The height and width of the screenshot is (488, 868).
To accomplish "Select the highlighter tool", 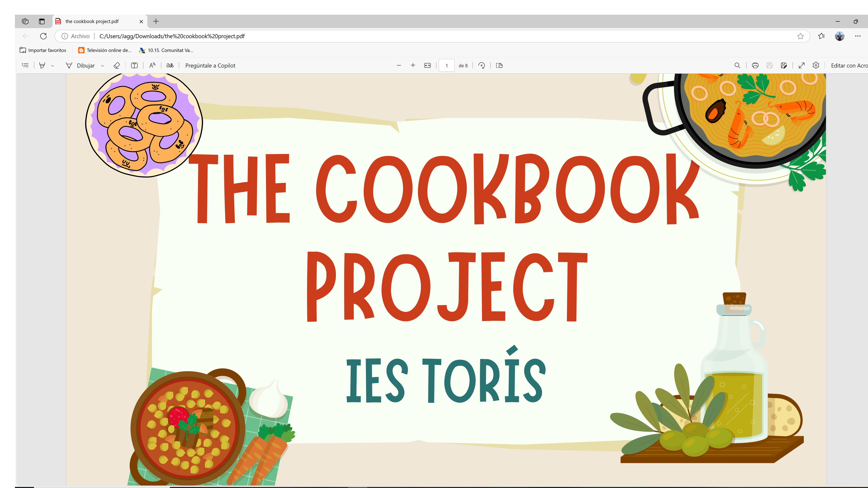I will pos(41,65).
